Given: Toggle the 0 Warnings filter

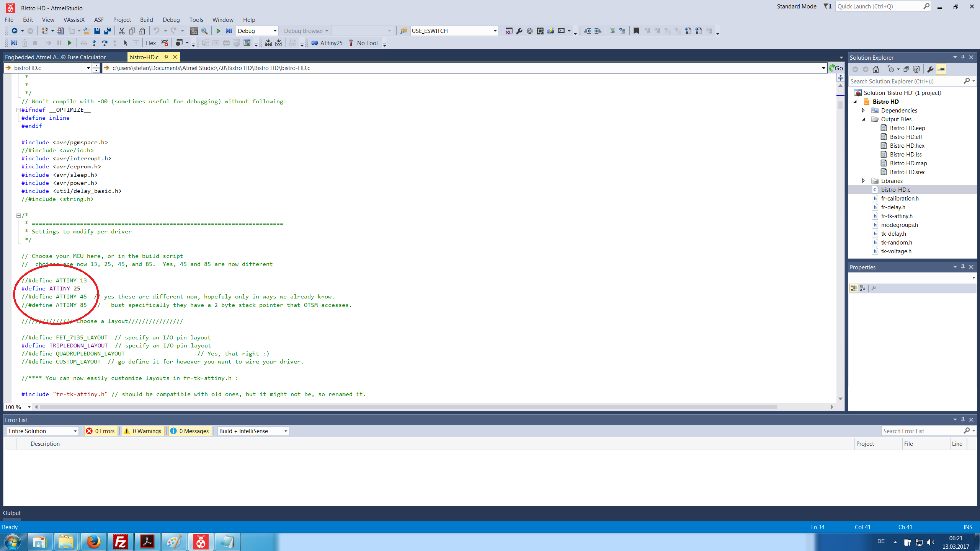Looking at the screenshot, I should click(x=143, y=431).
